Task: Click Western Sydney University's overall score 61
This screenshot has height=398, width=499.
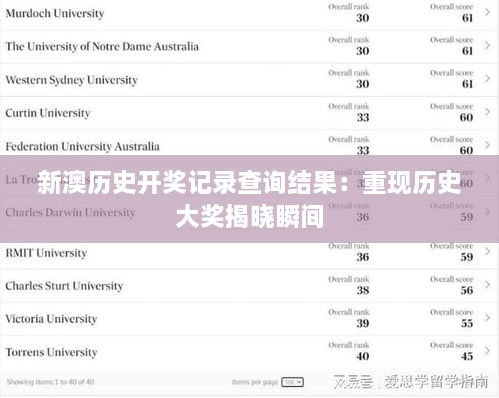Action: pyautogui.click(x=468, y=84)
